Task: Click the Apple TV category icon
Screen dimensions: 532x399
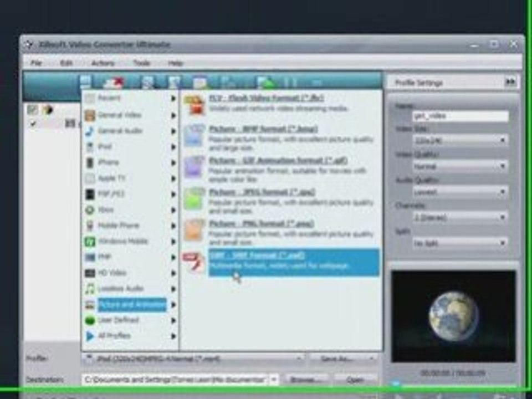Action: (90, 178)
